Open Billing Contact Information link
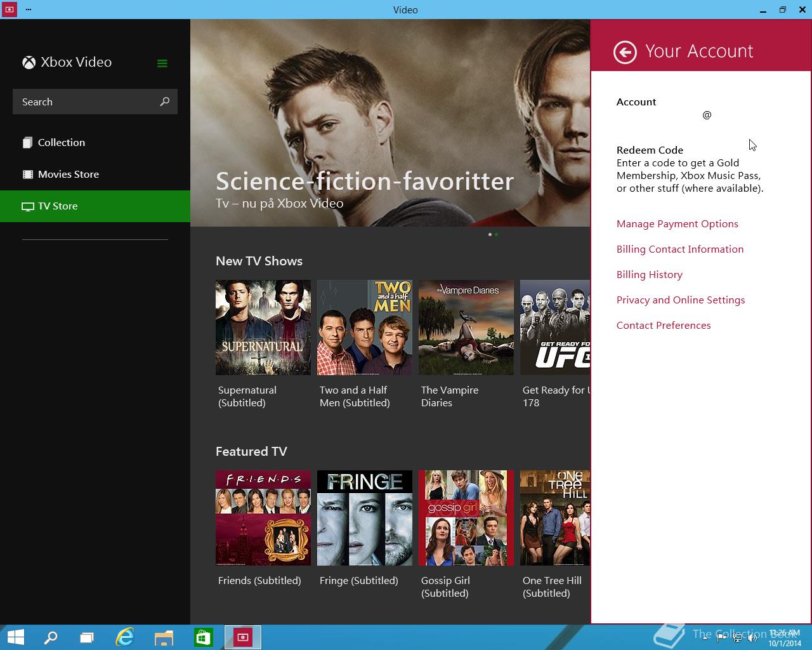Image resolution: width=812 pixels, height=650 pixels. [680, 249]
